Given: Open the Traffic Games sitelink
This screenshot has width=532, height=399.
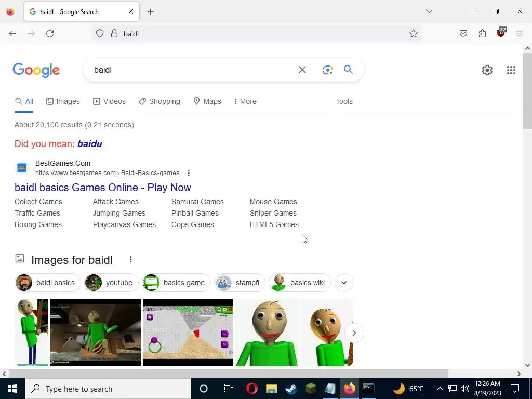Looking at the screenshot, I should pyautogui.click(x=37, y=213).
